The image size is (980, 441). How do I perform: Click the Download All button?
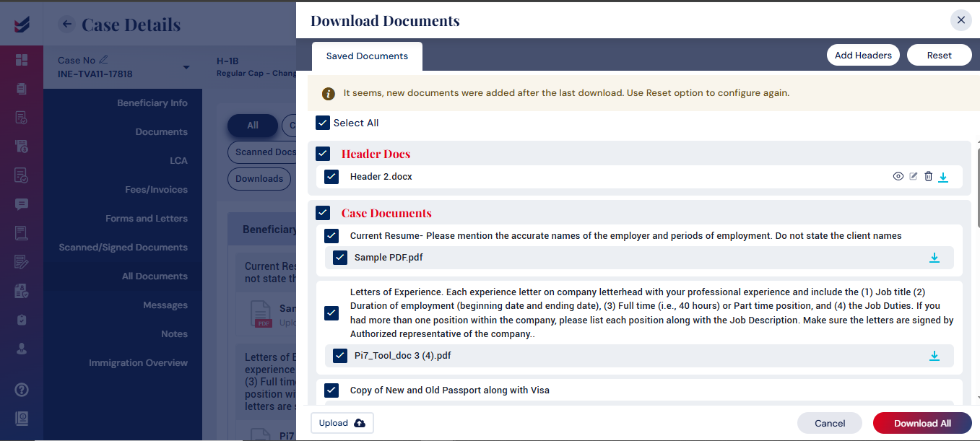tap(922, 424)
